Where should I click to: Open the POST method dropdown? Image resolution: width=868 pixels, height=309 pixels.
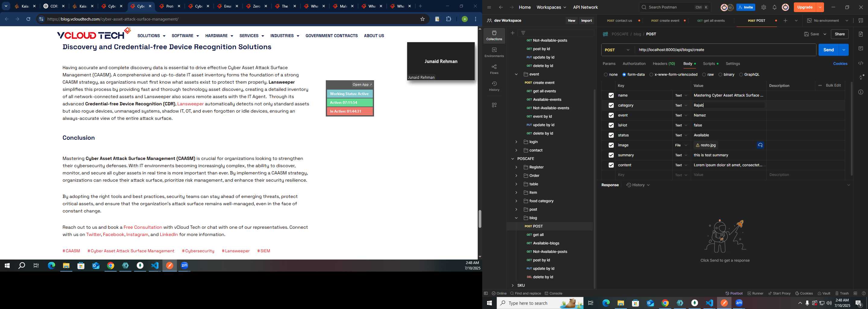pos(618,50)
